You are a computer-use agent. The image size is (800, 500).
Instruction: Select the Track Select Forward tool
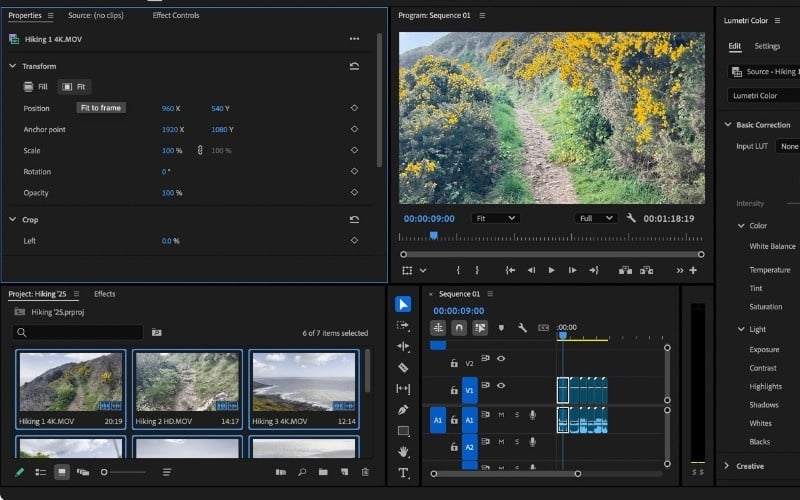pos(403,325)
